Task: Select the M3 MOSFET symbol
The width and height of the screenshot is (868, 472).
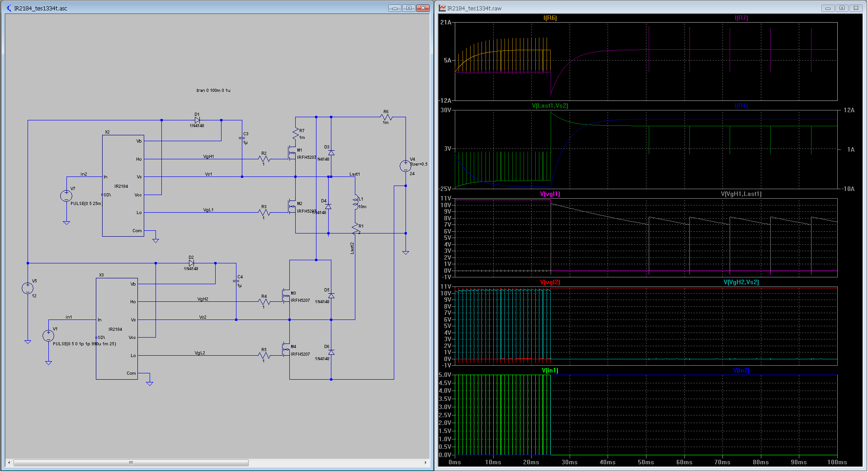Action: tap(286, 296)
